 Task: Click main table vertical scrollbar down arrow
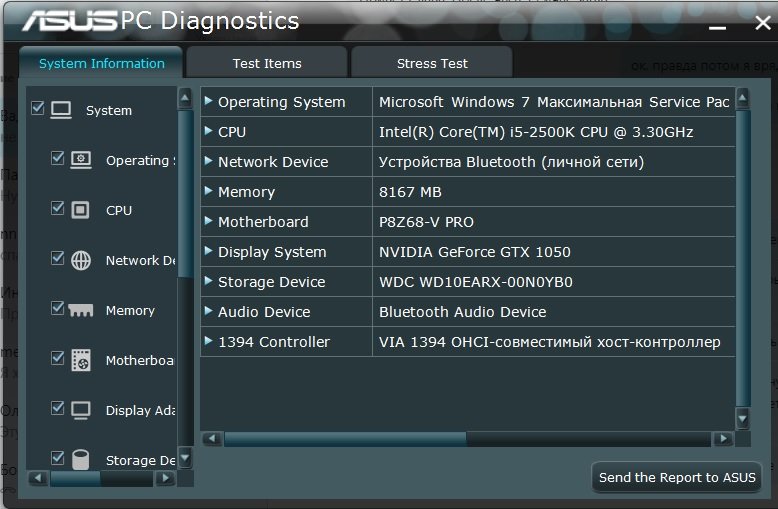[x=742, y=419]
